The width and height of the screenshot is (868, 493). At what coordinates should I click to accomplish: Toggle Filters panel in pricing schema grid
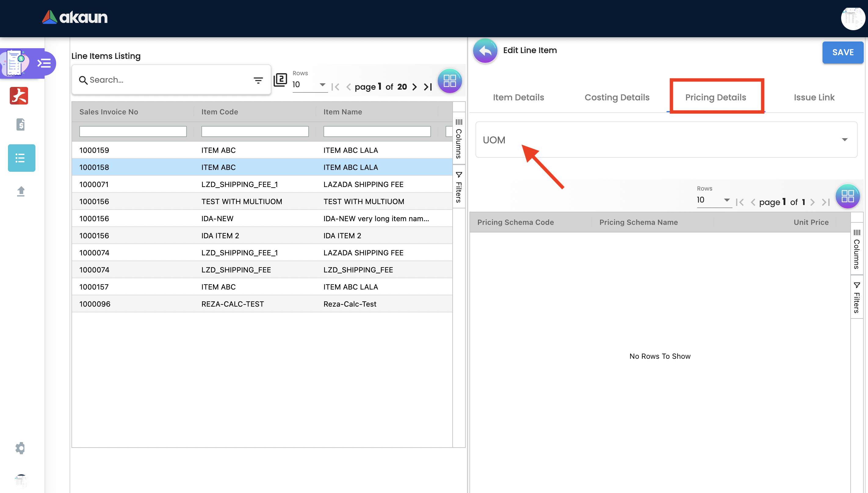856,297
